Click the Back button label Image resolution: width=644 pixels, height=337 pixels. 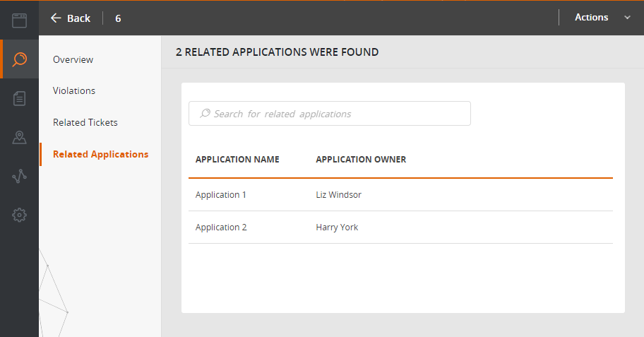tap(78, 18)
